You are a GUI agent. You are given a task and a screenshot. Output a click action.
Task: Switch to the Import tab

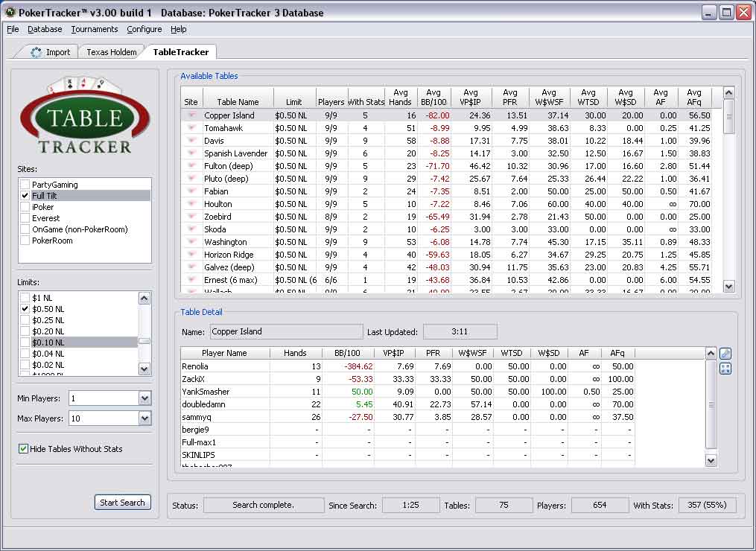click(50, 52)
